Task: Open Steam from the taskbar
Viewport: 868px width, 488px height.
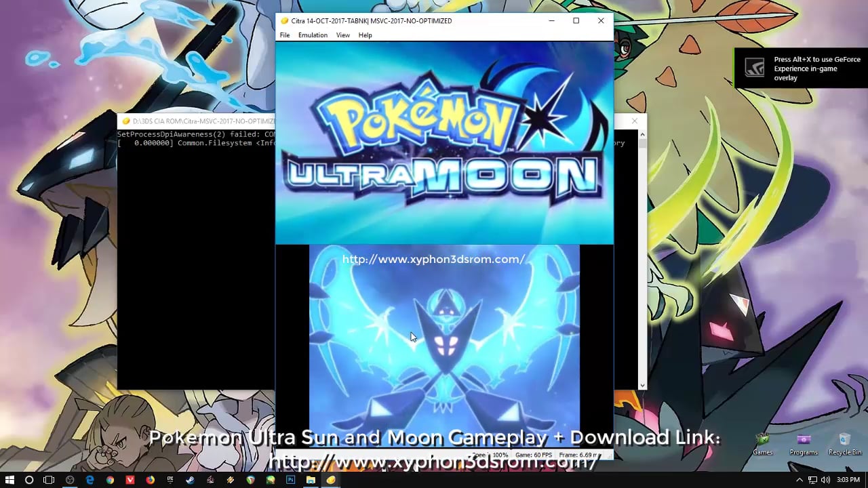Action: pyautogui.click(x=190, y=480)
